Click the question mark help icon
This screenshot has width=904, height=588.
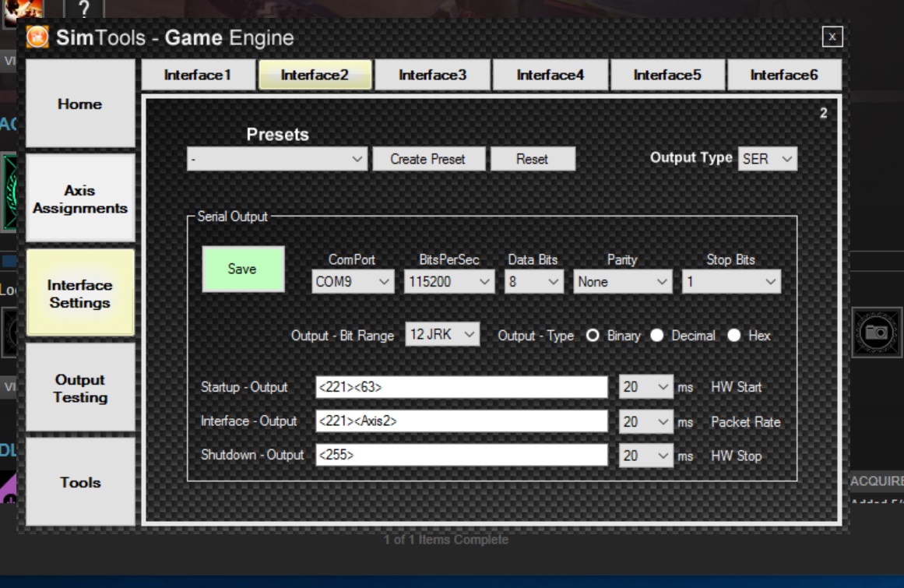point(83,9)
